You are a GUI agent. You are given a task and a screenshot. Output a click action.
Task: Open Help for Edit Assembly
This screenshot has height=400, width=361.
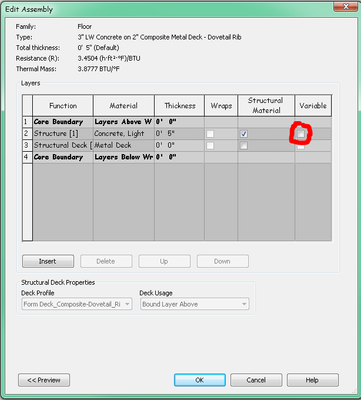tap(313, 380)
